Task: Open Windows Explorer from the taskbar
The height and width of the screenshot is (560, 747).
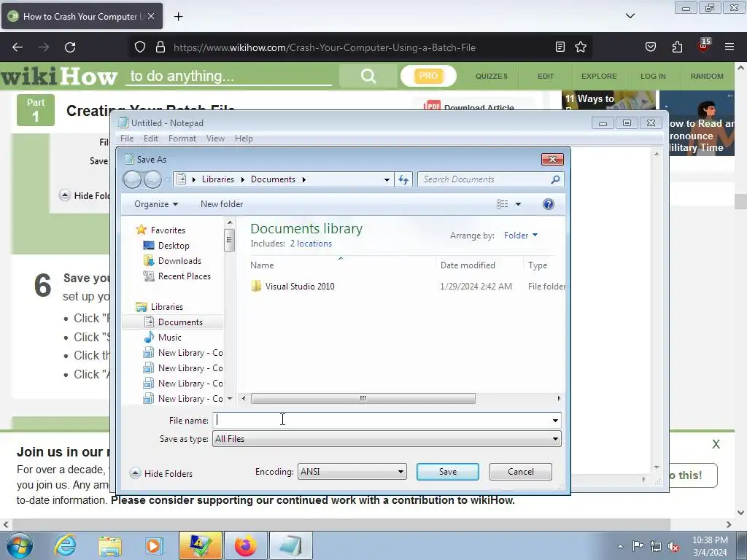Action: [x=110, y=545]
